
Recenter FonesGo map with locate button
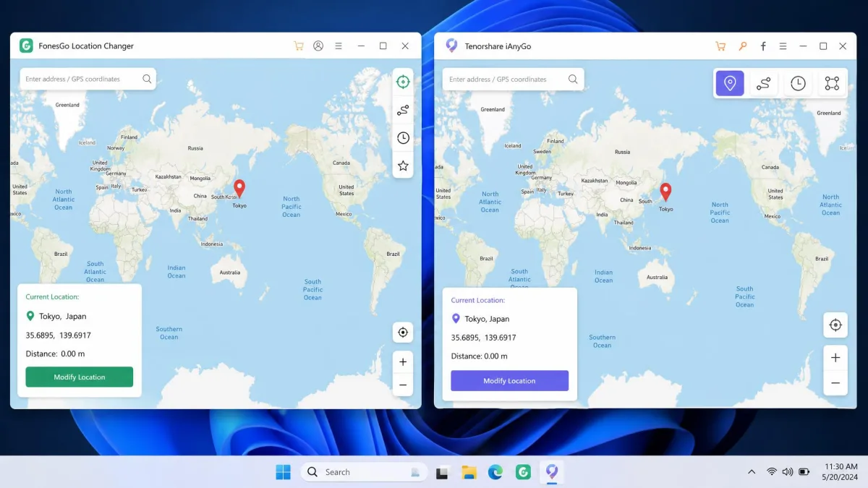coord(403,333)
